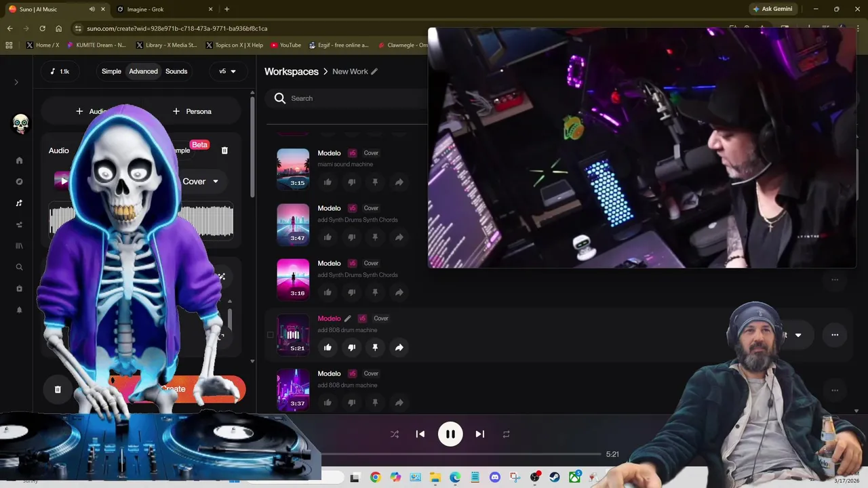Open Discord from the Windows taskbar
Image resolution: width=868 pixels, height=488 pixels.
tap(495, 477)
